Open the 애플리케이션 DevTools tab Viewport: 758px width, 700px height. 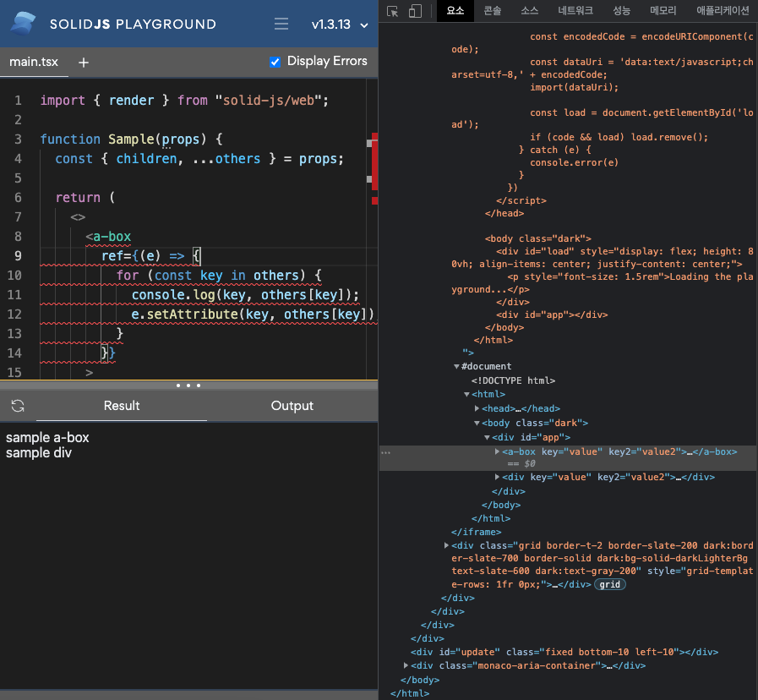point(723,11)
